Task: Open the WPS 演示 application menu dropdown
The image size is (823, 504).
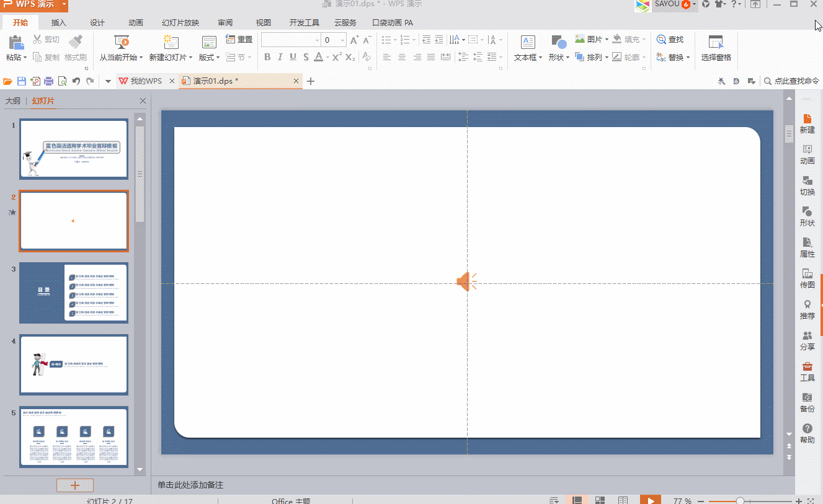Action: pyautogui.click(x=64, y=5)
